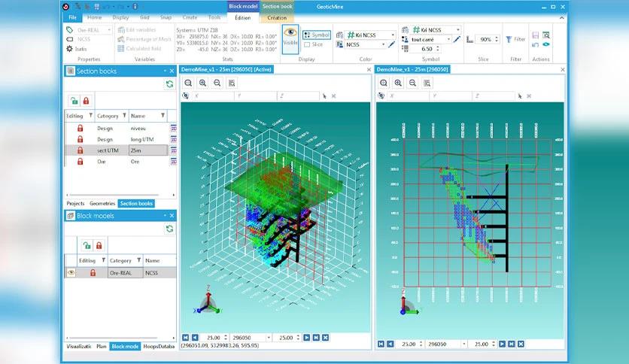Screen dimensions: 629x364
Task: Click the 90% slice percentage field
Action: point(485,39)
